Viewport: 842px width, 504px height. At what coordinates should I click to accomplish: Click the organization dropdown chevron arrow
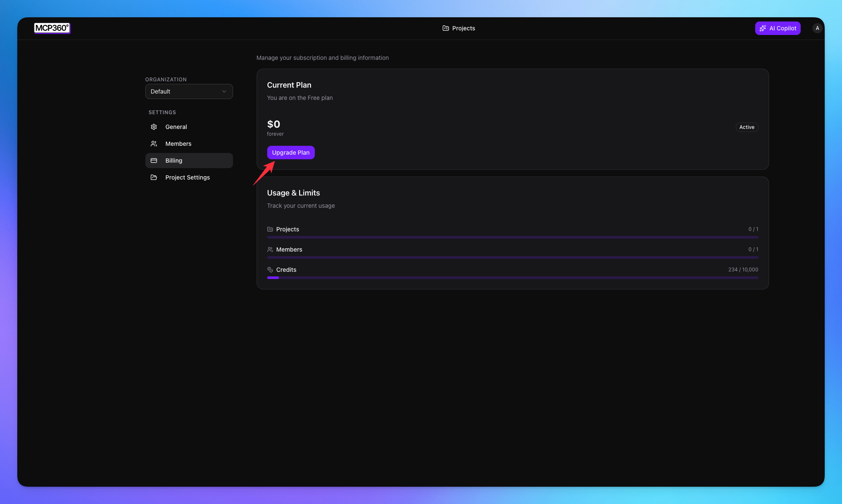point(224,91)
